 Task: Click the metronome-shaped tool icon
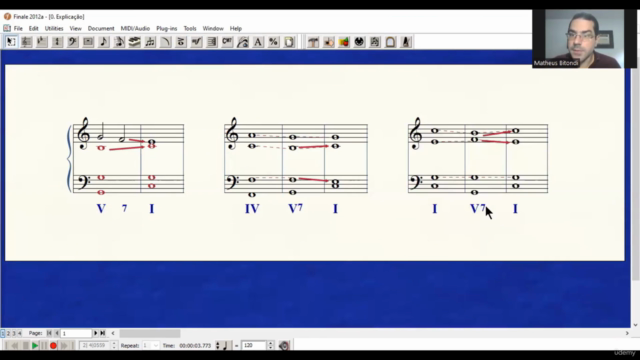point(406,42)
